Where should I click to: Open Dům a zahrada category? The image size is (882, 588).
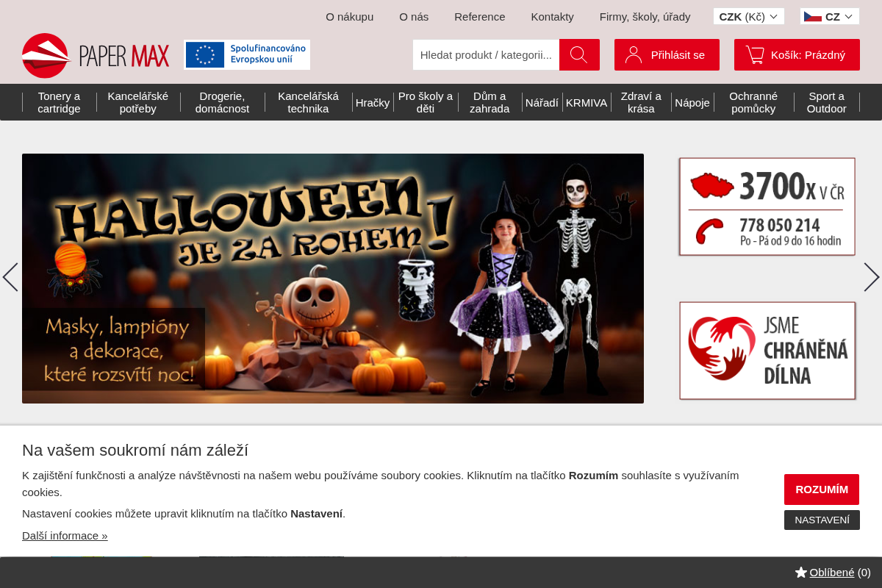pyautogui.click(x=490, y=102)
